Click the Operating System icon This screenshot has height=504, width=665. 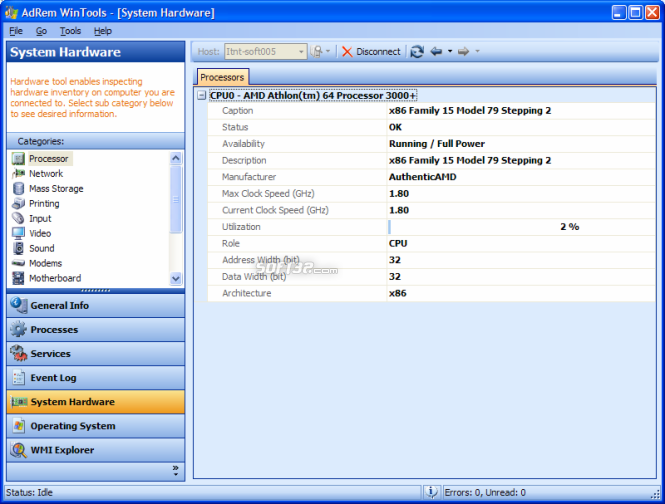coord(18,426)
